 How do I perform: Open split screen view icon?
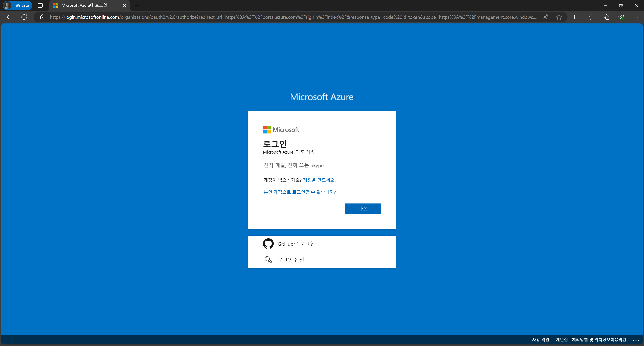point(577,17)
